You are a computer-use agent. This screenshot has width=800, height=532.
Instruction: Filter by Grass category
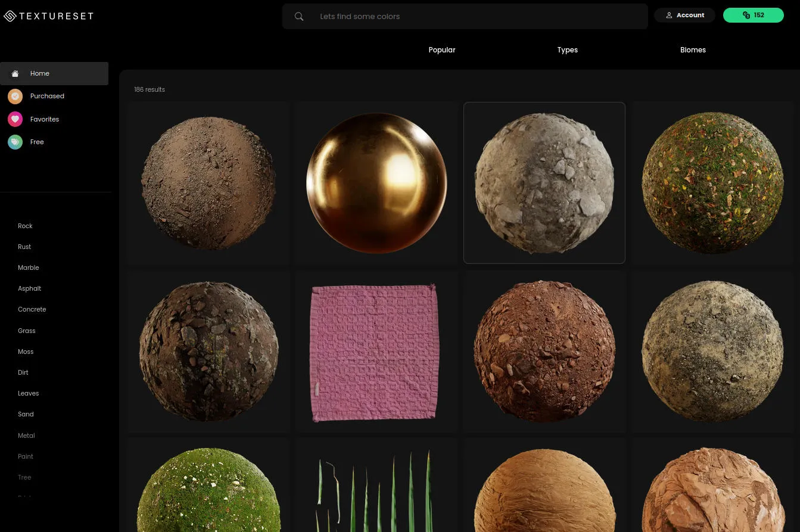[x=26, y=331]
